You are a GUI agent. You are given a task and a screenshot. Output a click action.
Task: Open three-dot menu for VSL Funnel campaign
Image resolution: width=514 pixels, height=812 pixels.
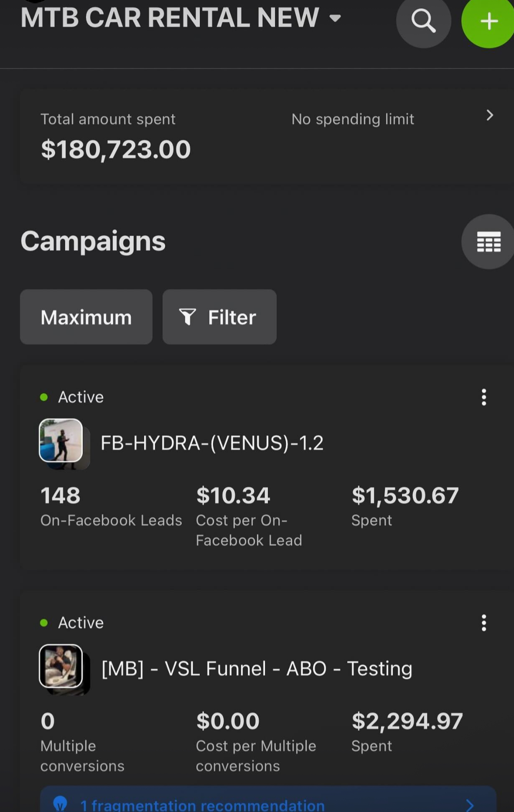484,623
